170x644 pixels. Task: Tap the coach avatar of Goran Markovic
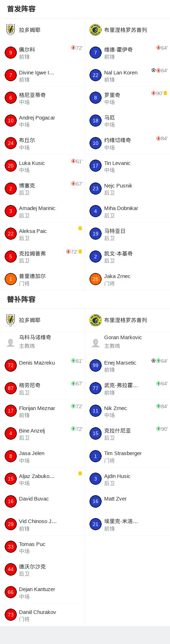(x=96, y=343)
